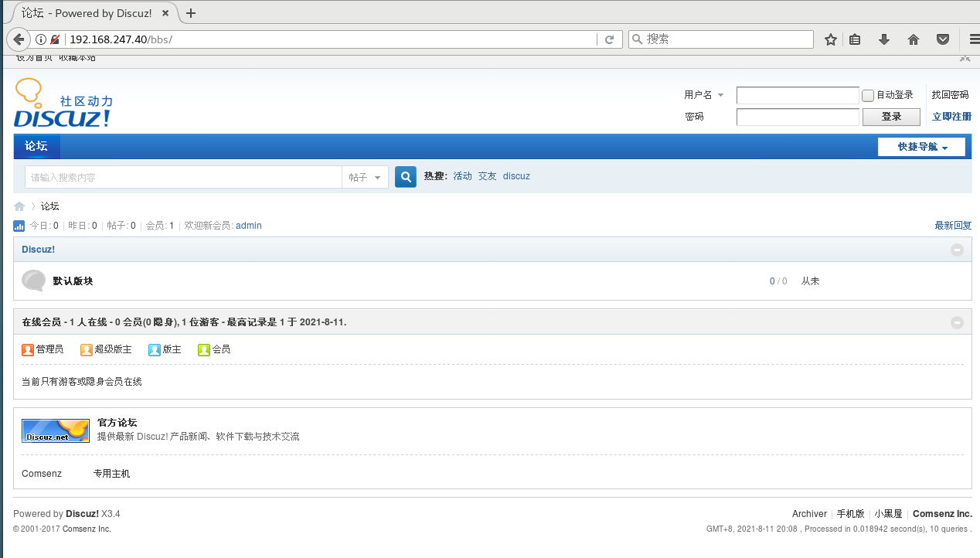Screen dimensions: 980x558
Task: Click the Firefox home icon
Action: (x=914, y=39)
